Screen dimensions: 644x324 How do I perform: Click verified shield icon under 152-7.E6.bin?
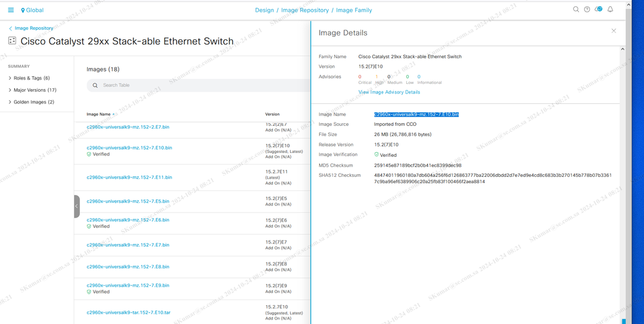pyautogui.click(x=89, y=226)
